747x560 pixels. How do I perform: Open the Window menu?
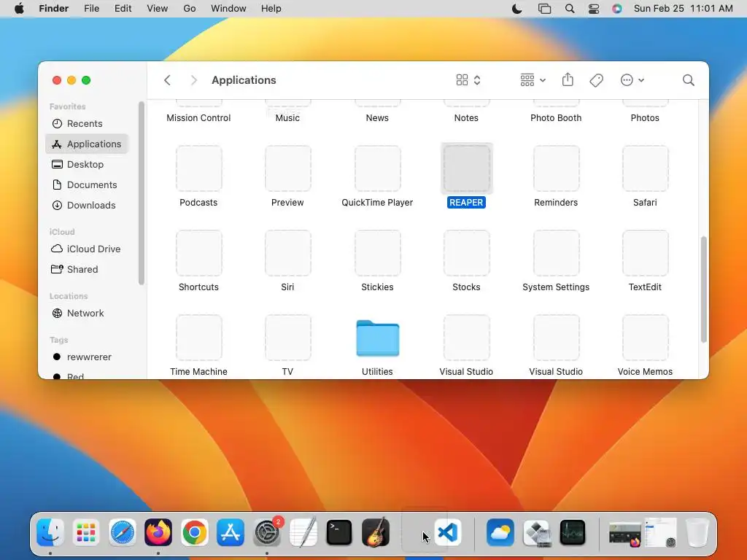click(x=228, y=9)
